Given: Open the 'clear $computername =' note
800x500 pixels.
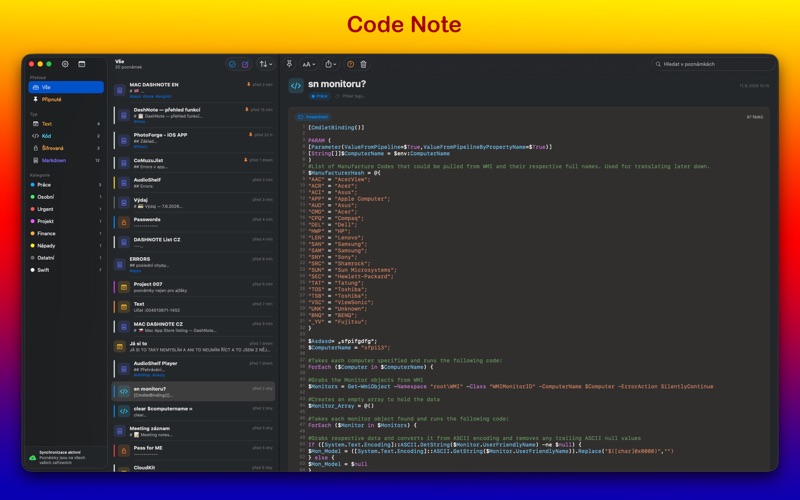Looking at the screenshot, I should pos(193,412).
